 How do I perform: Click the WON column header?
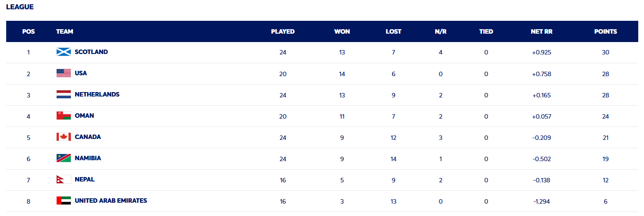(x=342, y=31)
